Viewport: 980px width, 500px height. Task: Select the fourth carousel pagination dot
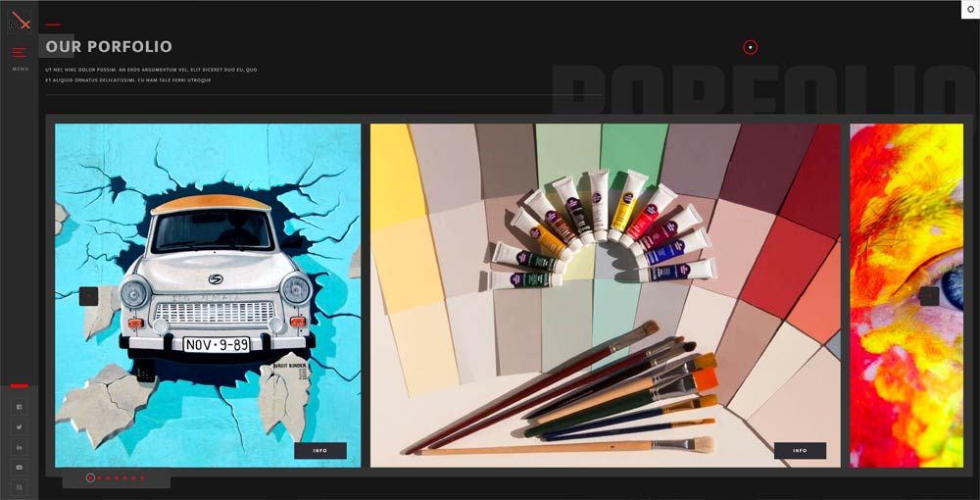(117, 477)
